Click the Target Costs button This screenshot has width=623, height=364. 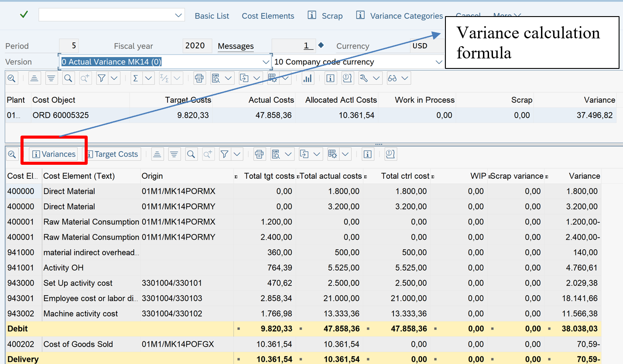[112, 154]
